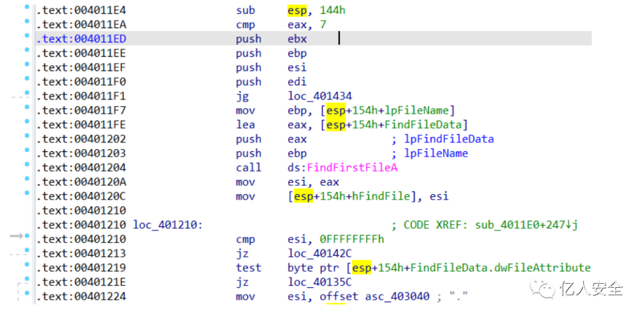Viewport: 644px width, 317px height.
Task: Toggle breakpoint dot beside .text:004011EA
Action: click(x=27, y=21)
